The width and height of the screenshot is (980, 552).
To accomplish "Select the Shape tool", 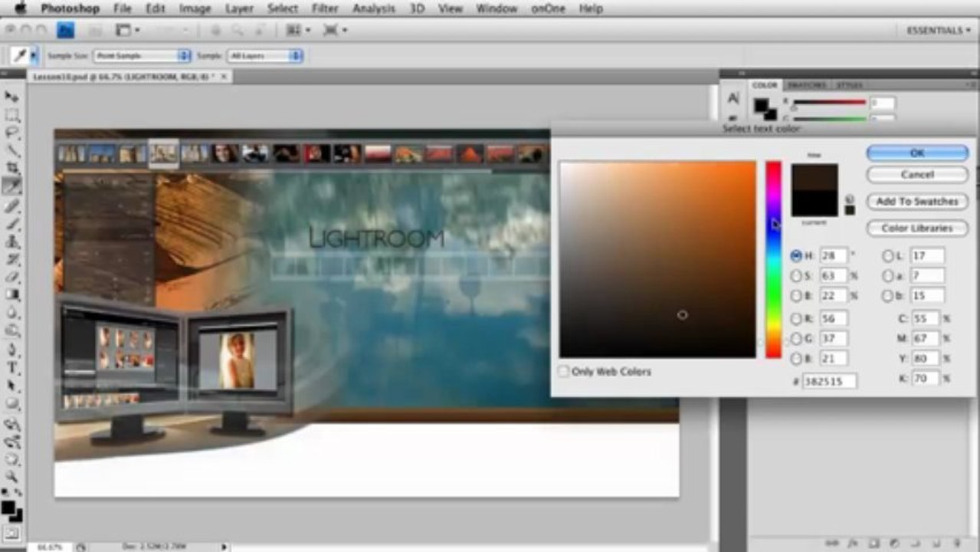I will pyautogui.click(x=11, y=403).
